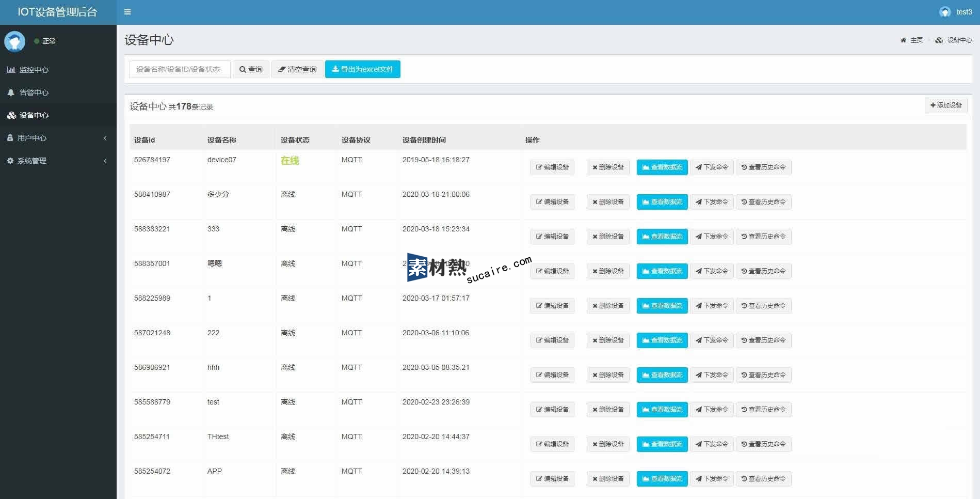Delete device hhh
The width and height of the screenshot is (980, 499).
608,375
